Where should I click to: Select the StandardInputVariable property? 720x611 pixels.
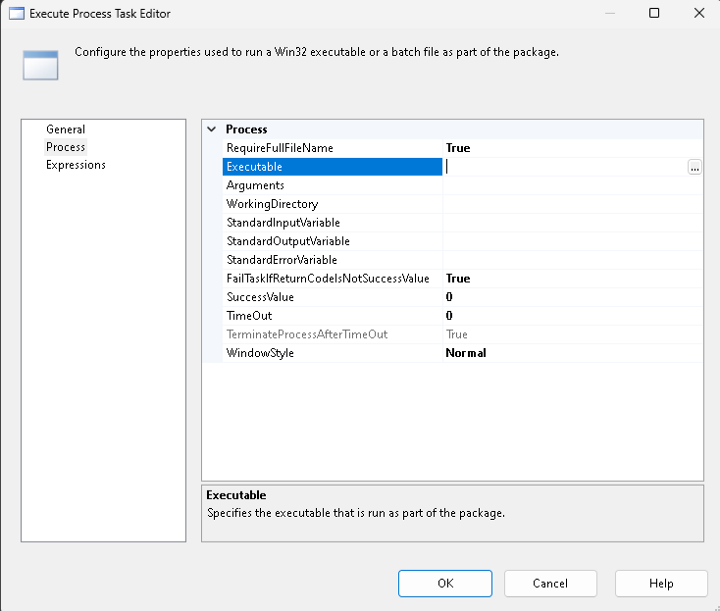pos(283,223)
